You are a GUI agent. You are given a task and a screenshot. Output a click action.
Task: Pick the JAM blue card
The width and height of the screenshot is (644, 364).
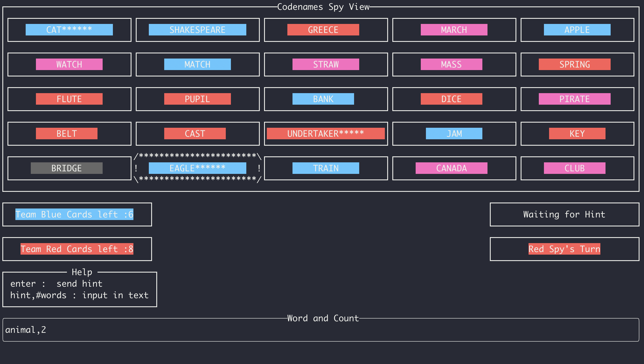[454, 134]
